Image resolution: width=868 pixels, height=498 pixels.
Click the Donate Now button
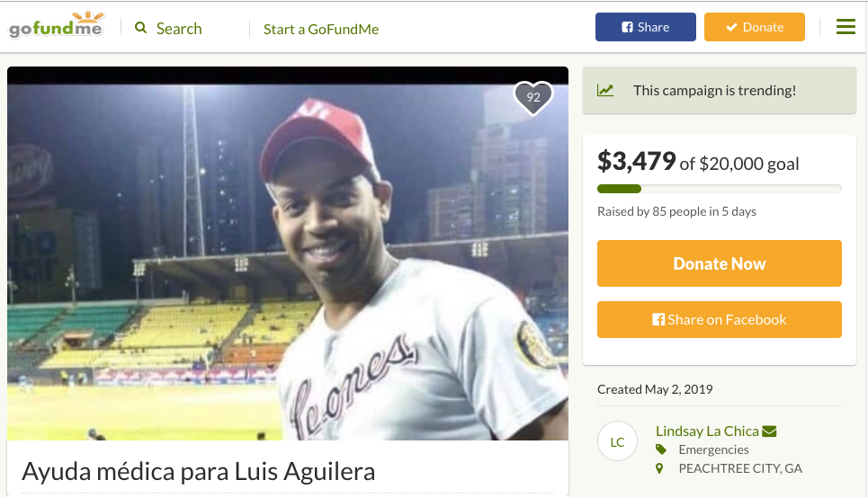click(x=719, y=263)
